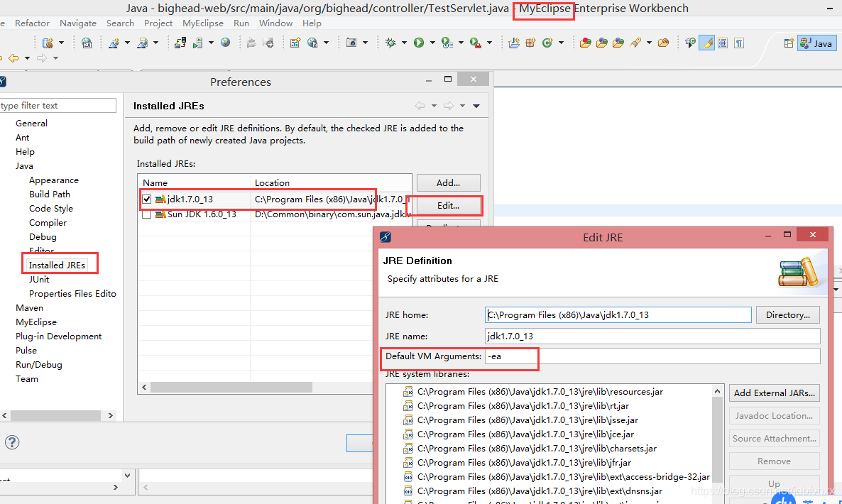Screen dimensions: 842x504
Task: Open the new database icon dropdown arrow
Action: click(60, 43)
